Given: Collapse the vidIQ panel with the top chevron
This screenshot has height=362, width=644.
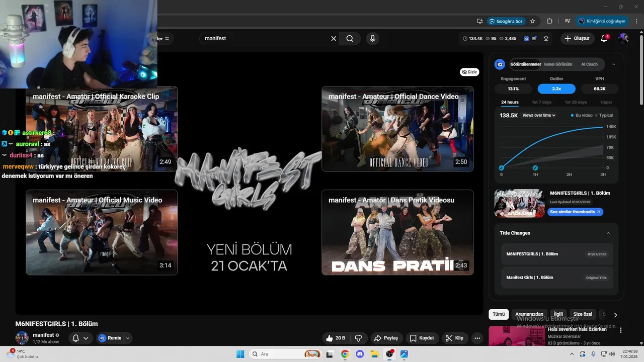Looking at the screenshot, I should tap(613, 64).
